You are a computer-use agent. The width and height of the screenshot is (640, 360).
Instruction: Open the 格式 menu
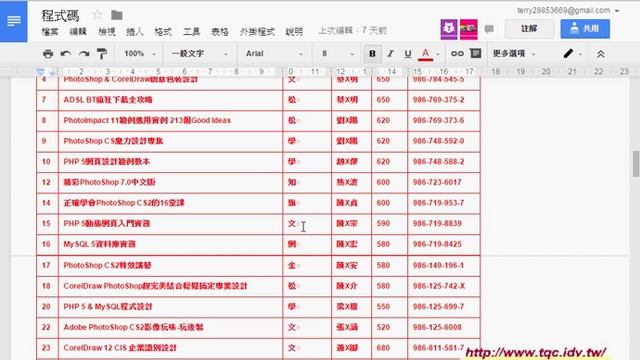pyautogui.click(x=163, y=31)
